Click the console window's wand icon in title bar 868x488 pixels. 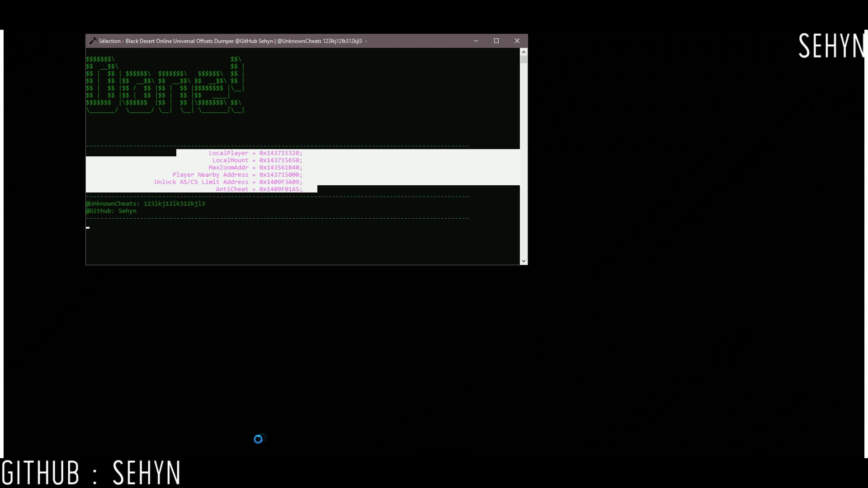click(x=93, y=41)
